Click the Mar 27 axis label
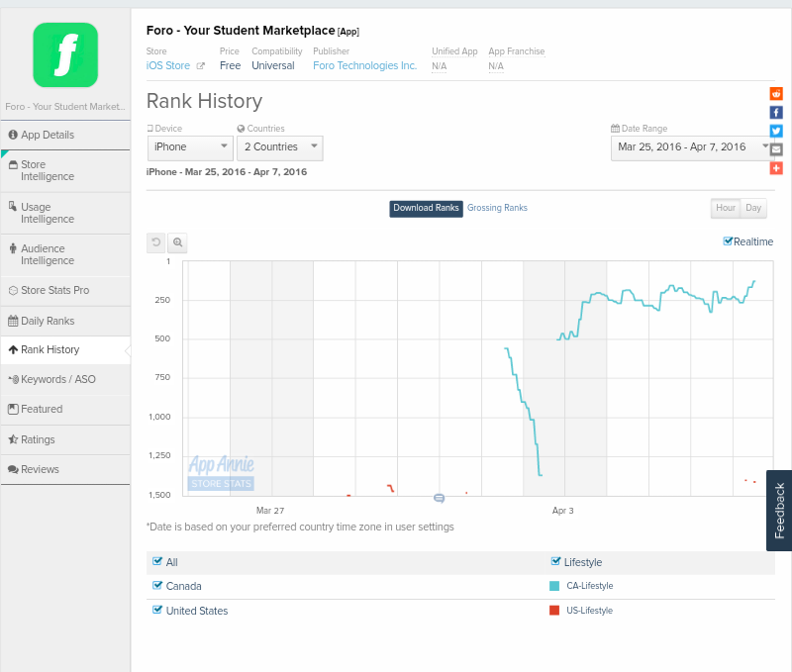The image size is (792, 672). coord(270,511)
